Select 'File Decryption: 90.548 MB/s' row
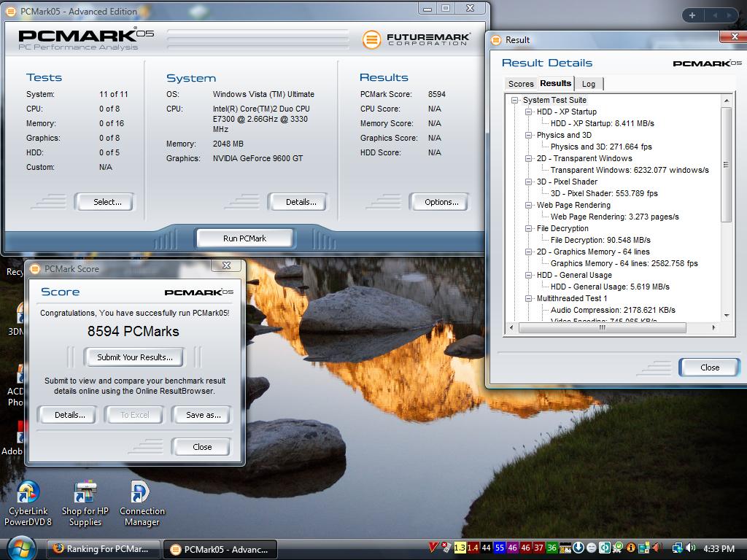The height and width of the screenshot is (560, 747). (x=600, y=240)
